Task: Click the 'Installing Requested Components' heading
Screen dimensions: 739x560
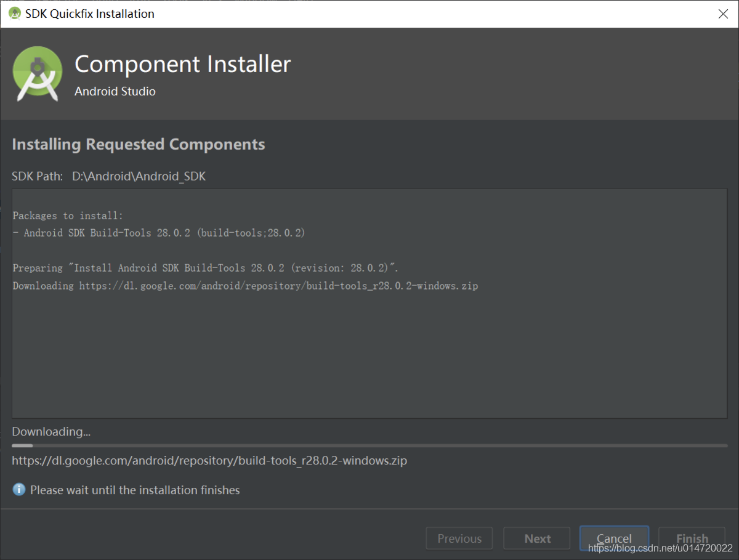Action: 139,144
